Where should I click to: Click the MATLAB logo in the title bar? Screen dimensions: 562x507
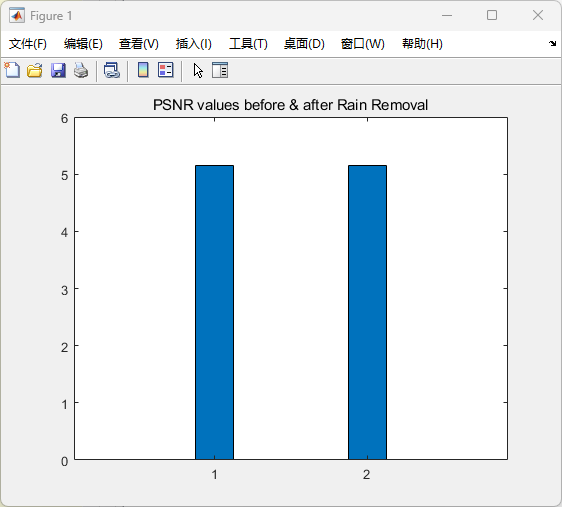pos(16,15)
